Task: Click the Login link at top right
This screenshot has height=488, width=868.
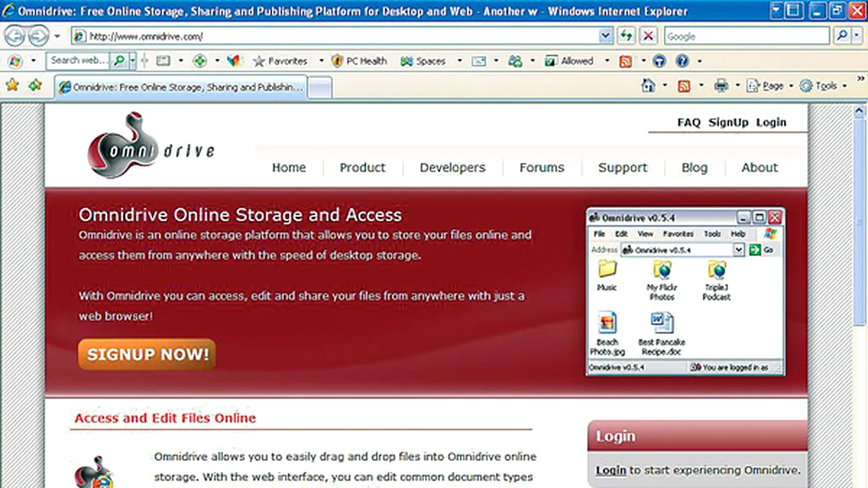Action: click(771, 122)
